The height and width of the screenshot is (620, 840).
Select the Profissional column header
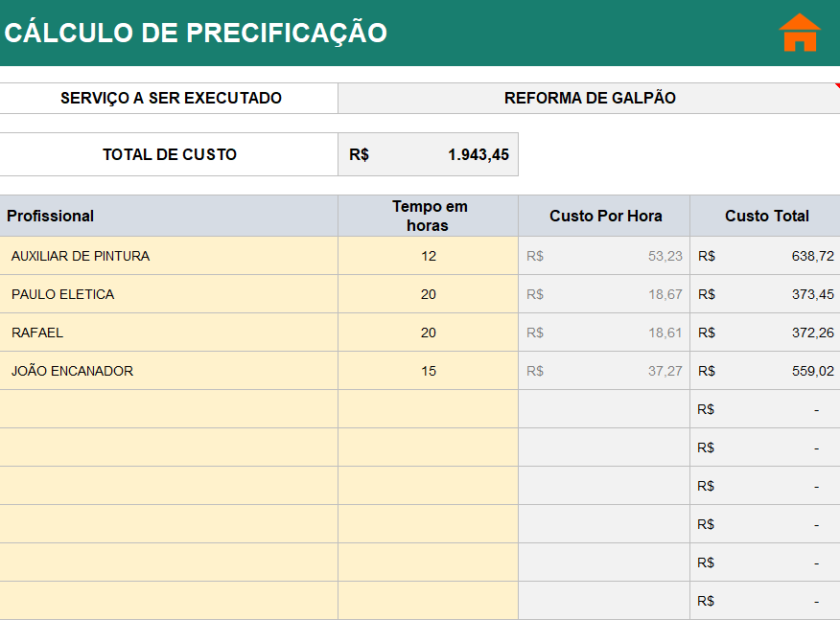coord(169,216)
